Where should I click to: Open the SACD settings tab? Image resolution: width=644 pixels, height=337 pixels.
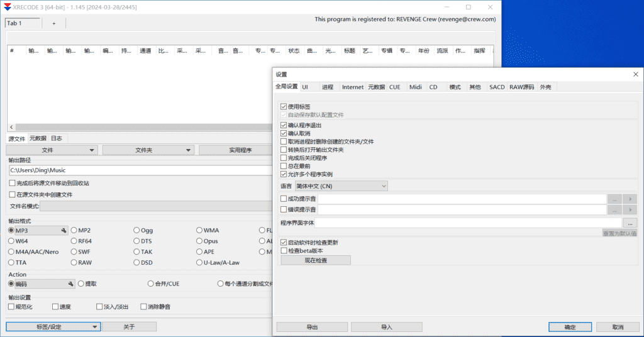coord(497,87)
